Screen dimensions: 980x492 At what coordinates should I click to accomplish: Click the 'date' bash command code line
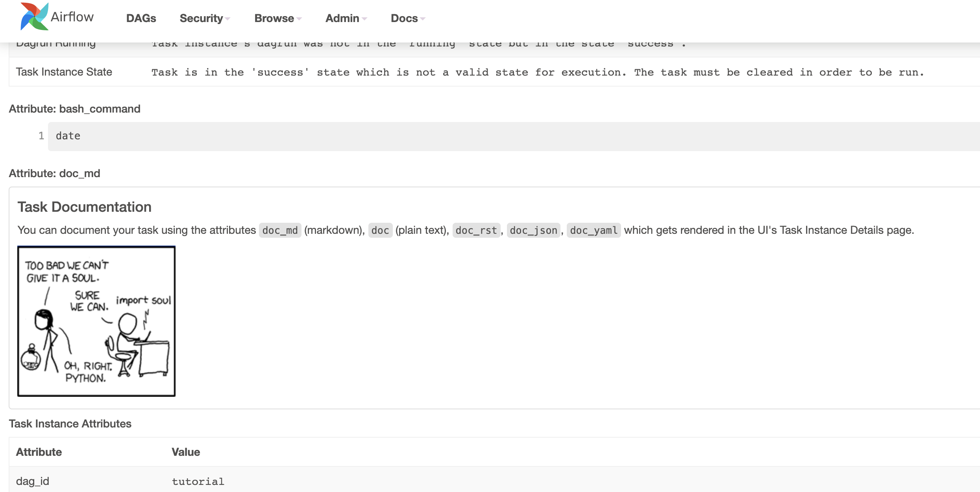coord(68,136)
